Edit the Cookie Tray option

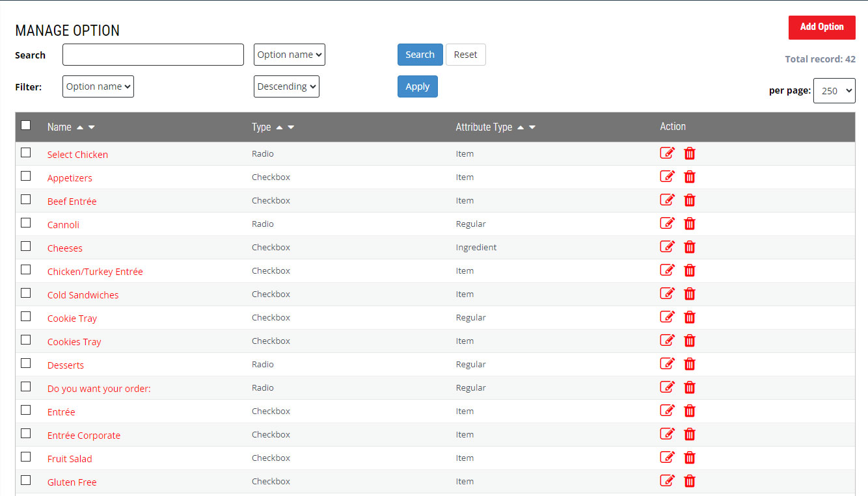pos(668,317)
